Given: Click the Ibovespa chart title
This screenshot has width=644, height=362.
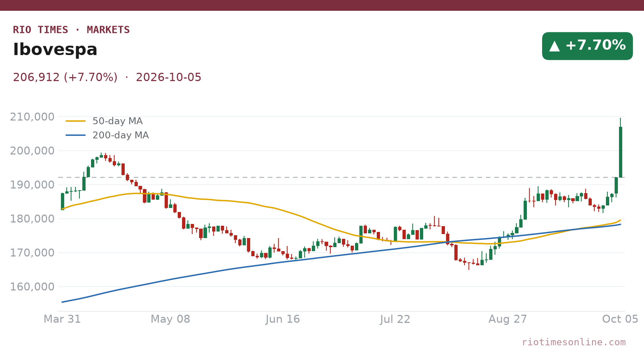Looking at the screenshot, I should (x=55, y=50).
